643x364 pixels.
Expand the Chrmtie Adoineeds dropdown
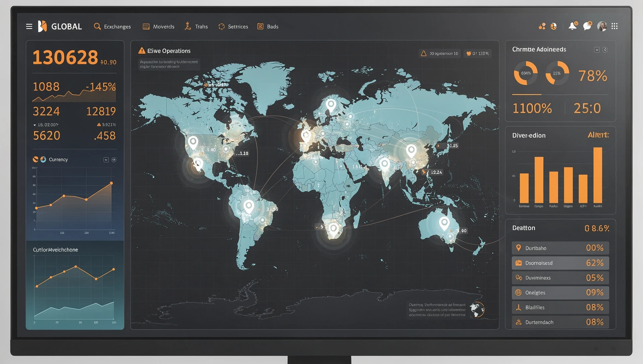click(597, 50)
